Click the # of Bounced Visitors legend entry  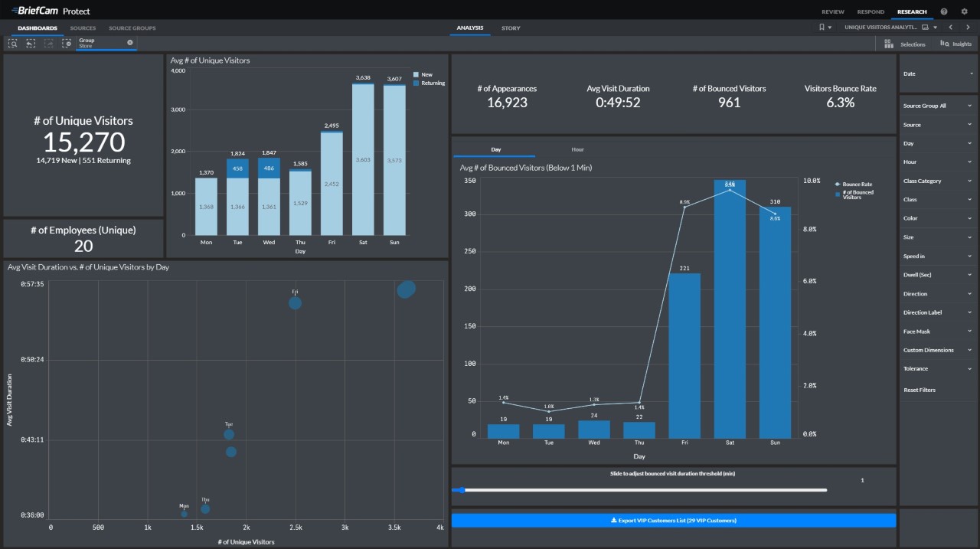pos(855,194)
